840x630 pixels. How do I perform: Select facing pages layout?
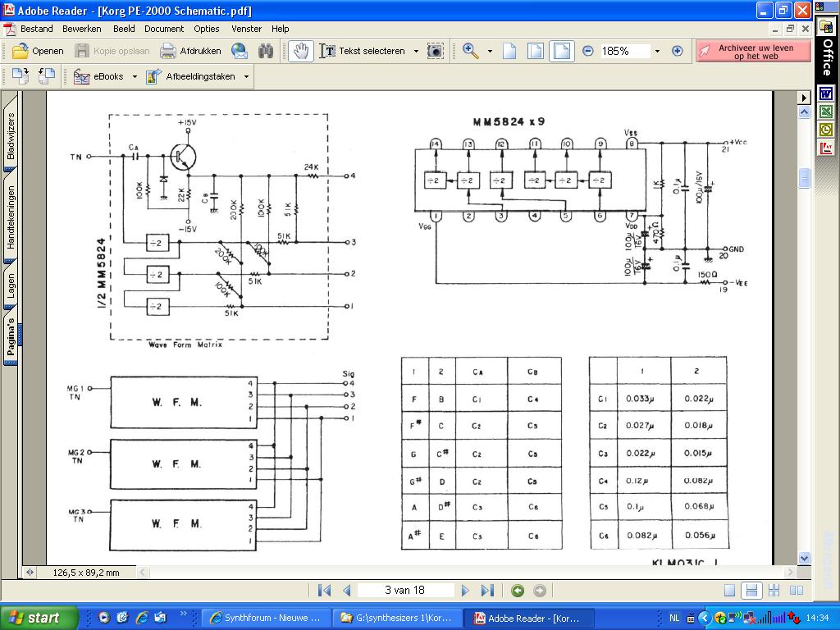tap(797, 591)
